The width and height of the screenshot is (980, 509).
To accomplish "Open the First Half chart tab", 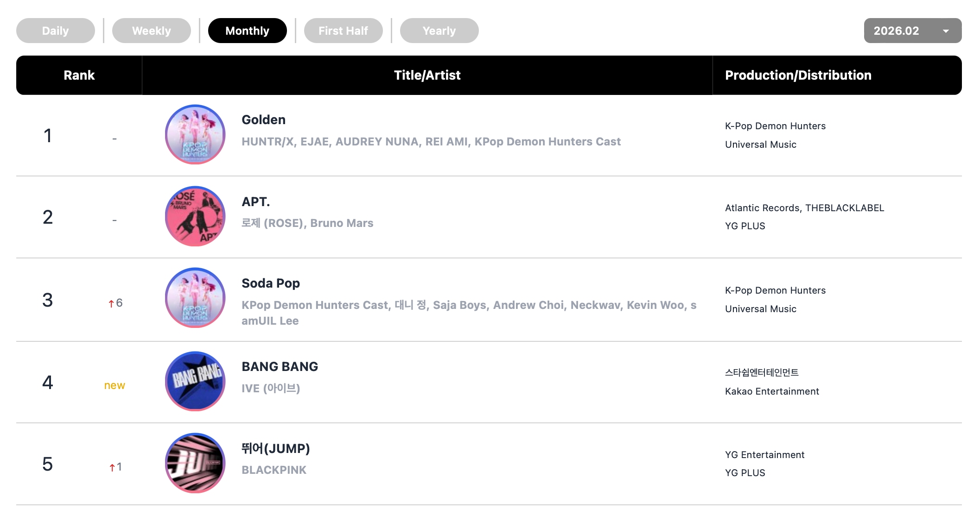I will 344,31.
